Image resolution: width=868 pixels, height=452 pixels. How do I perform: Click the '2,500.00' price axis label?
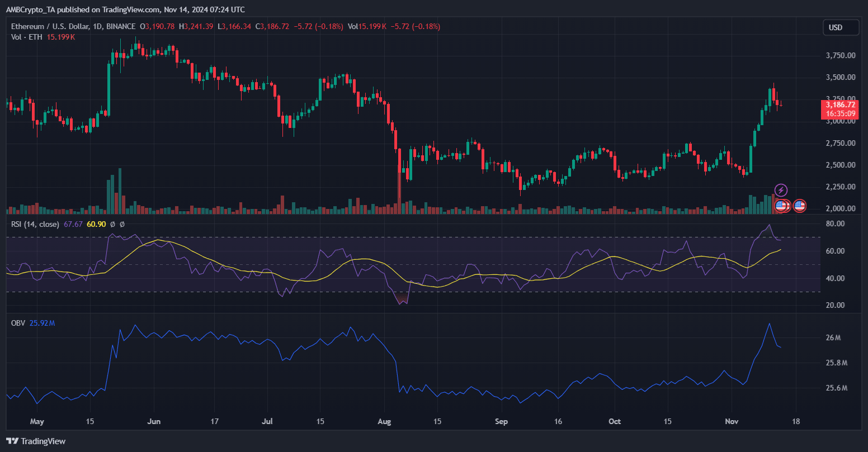(x=841, y=165)
